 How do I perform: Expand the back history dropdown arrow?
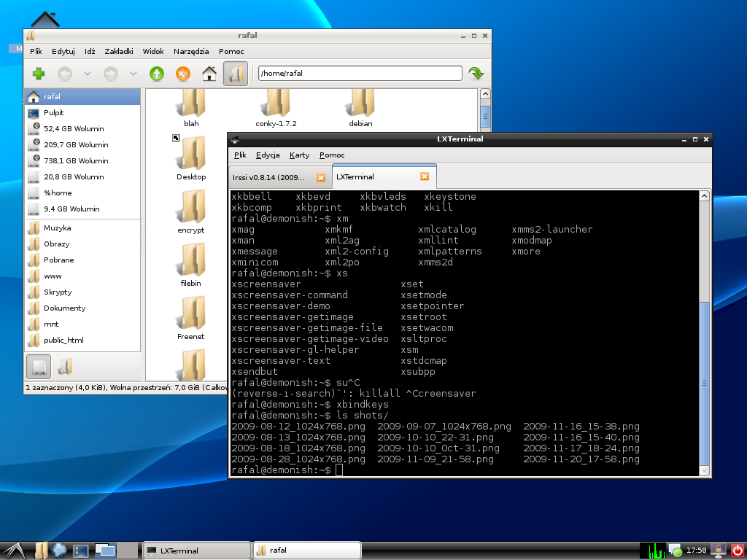[88, 74]
